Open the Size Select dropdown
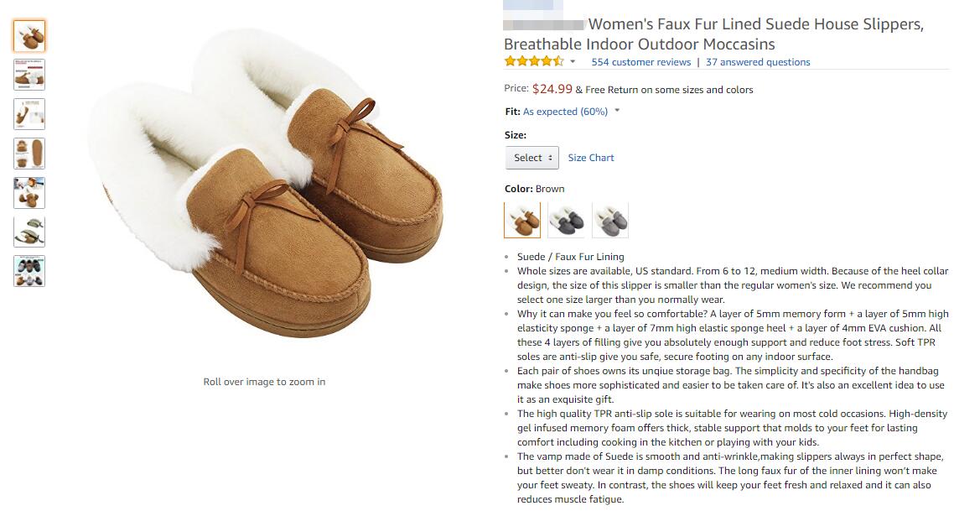 [531, 158]
